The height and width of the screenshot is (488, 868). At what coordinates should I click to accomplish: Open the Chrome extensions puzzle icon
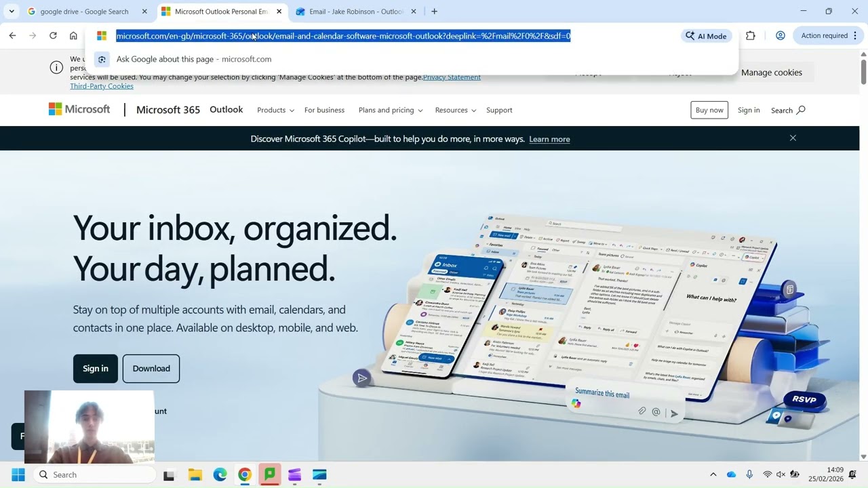click(x=751, y=35)
